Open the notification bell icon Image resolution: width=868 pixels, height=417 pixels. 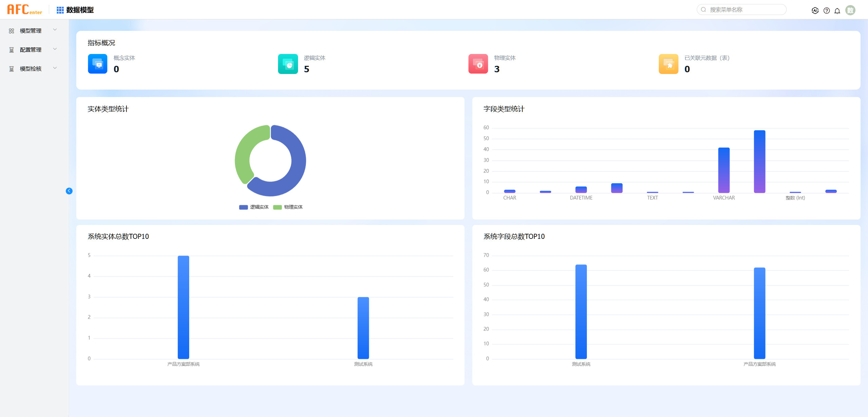tap(837, 11)
